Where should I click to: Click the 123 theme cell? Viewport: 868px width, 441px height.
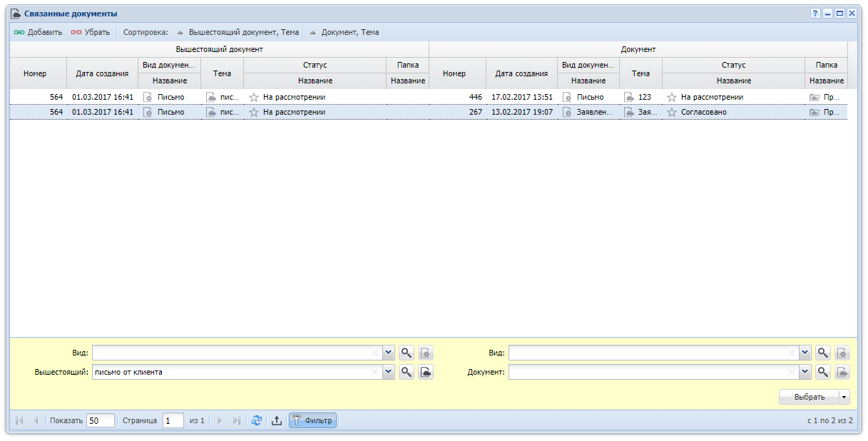coord(640,97)
